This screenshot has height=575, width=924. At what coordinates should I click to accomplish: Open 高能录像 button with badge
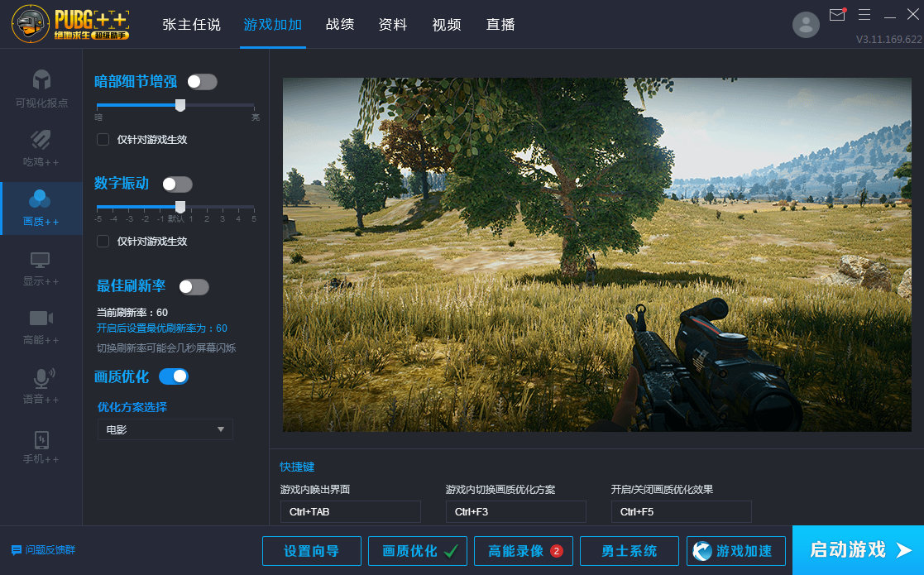[x=524, y=551]
